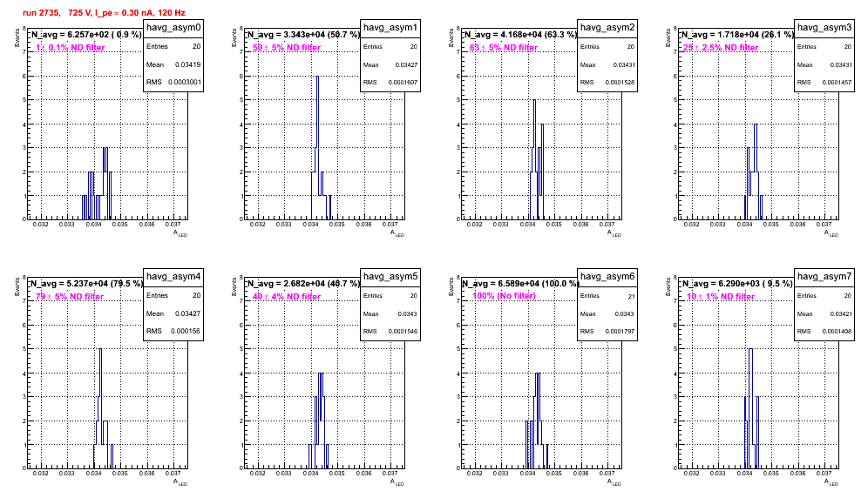This screenshot has height=498, width=868.
Task: Click the Mean 0.03419 value in havg_asym0
Action: [187, 64]
